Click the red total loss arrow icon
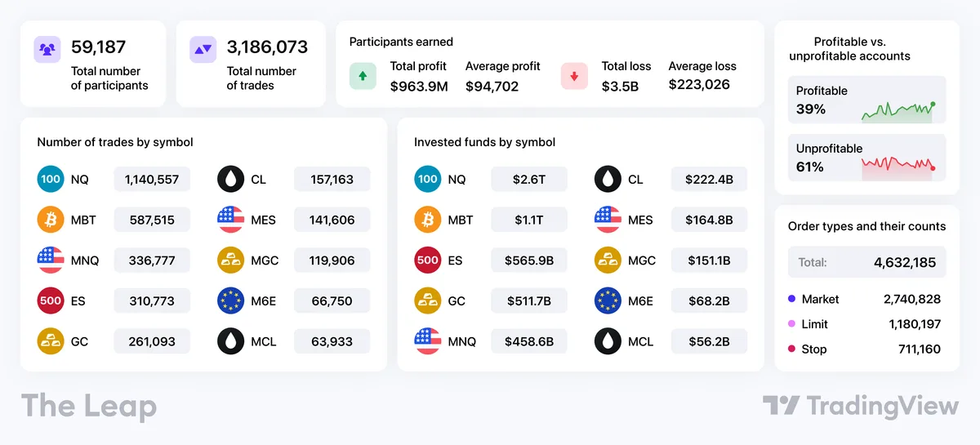 [574, 76]
